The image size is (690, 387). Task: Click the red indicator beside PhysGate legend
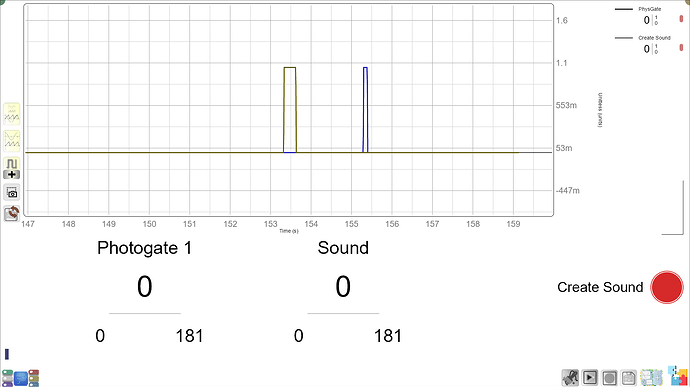click(x=681, y=19)
